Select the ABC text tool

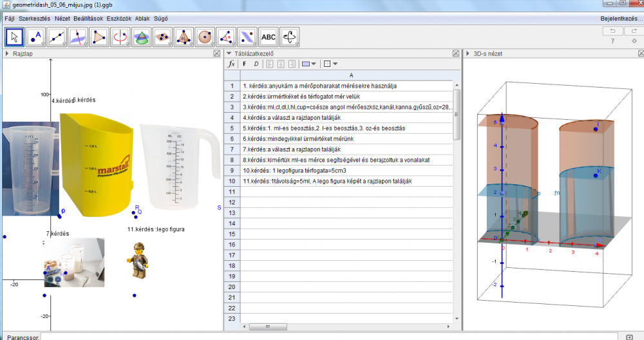269,37
